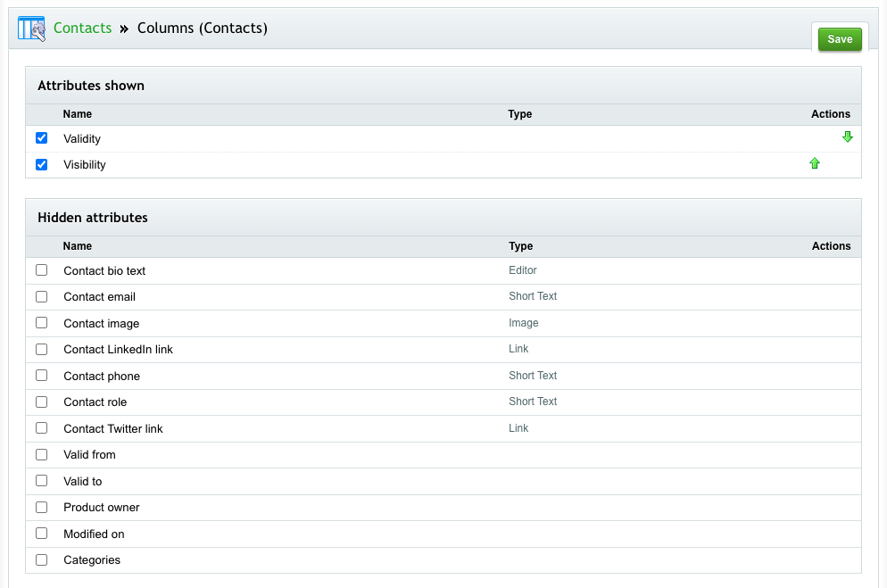Open the Contacts breadcrumb link
The image size is (887, 588).
point(83,28)
